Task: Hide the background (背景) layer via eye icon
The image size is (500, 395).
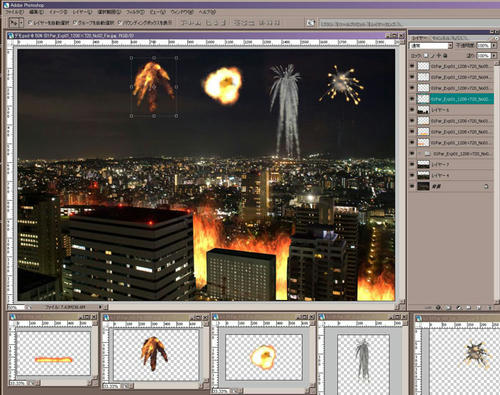Action: click(x=412, y=186)
